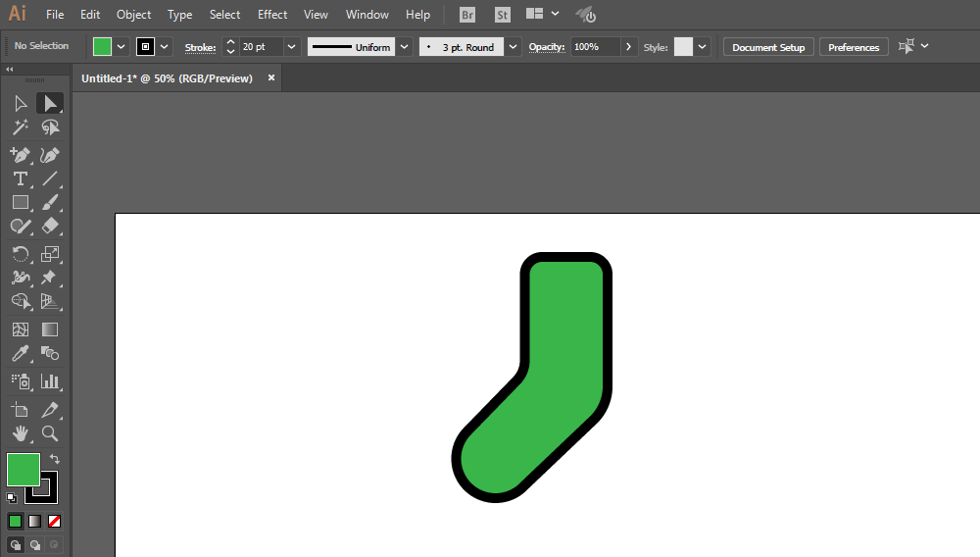The image size is (980, 557).
Task: Select the Line Segment tool
Action: click(49, 178)
